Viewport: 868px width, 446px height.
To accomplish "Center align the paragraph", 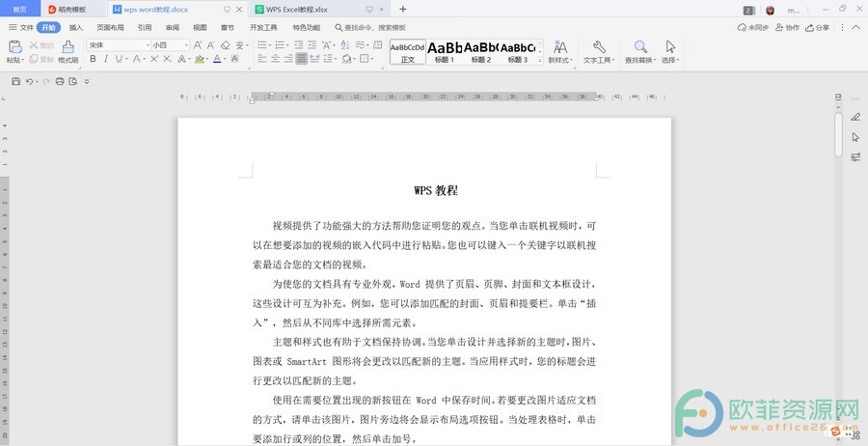I will click(x=275, y=58).
